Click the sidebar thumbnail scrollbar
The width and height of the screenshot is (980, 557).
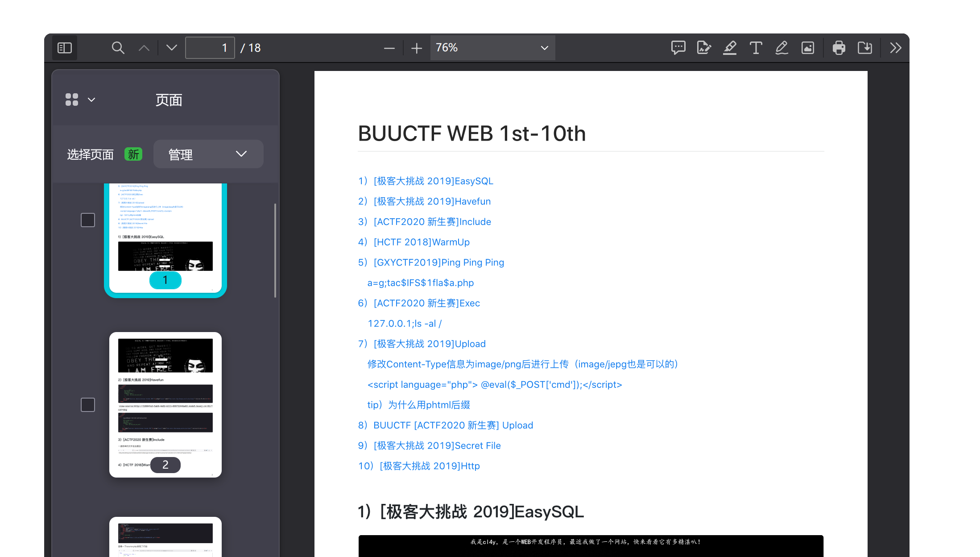pos(275,250)
